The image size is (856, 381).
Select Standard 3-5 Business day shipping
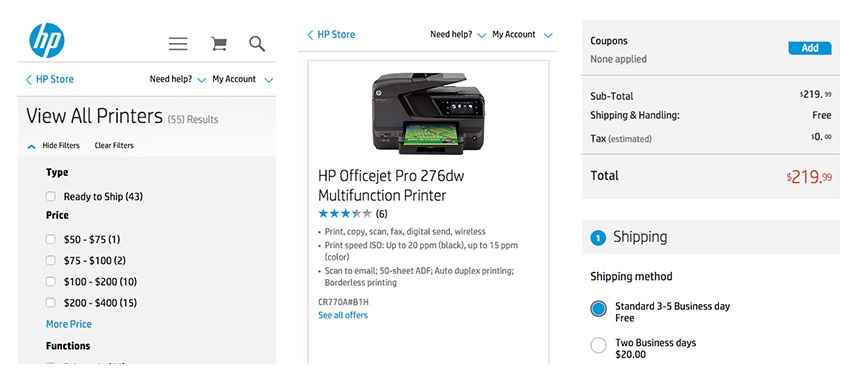[x=598, y=308]
